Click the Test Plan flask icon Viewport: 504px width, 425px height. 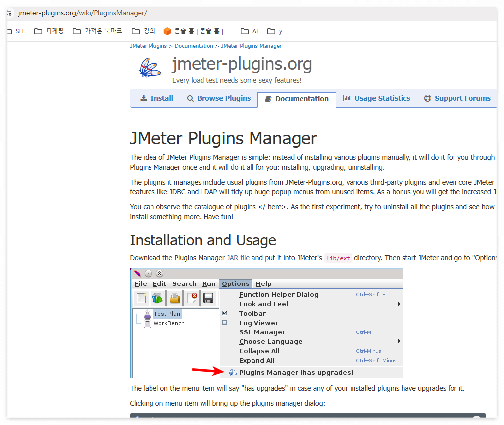(147, 314)
